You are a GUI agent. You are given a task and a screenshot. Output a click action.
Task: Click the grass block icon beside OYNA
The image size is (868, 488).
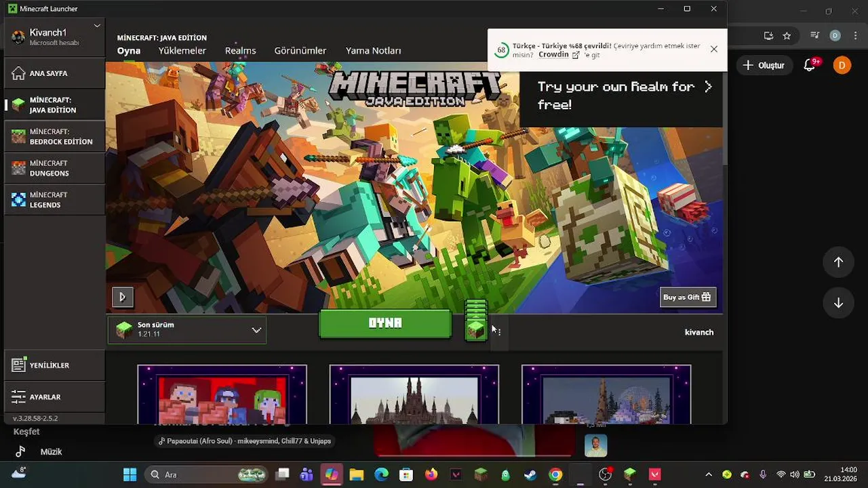tap(476, 329)
